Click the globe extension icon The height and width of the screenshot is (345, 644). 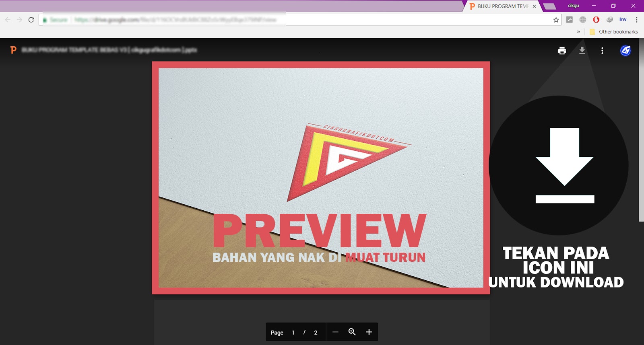point(583,20)
